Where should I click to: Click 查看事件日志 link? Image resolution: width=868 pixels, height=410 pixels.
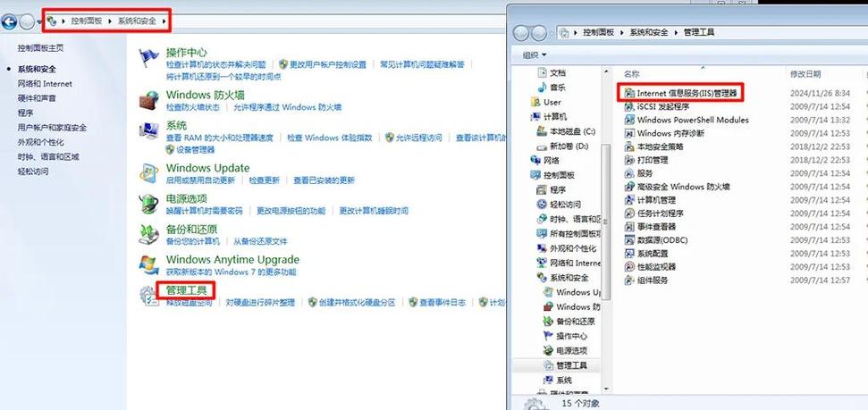click(x=442, y=303)
